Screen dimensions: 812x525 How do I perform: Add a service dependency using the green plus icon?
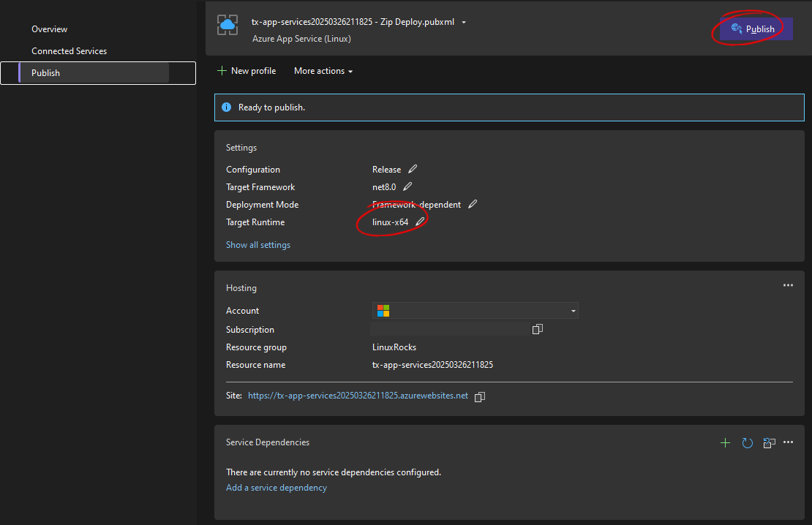[725, 442]
